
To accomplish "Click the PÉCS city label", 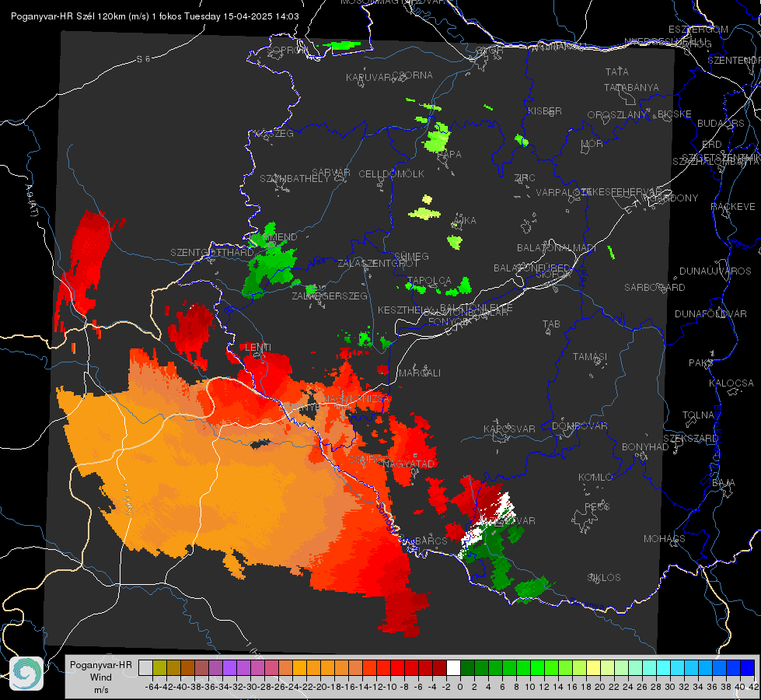I will (596, 506).
